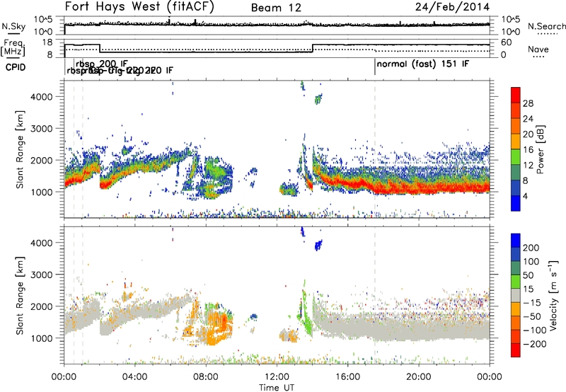
Task: Click the 'Beam 12' label
Action: coord(276,8)
